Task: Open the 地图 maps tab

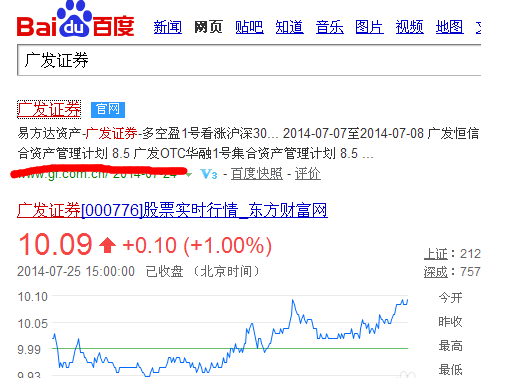Action: click(450, 27)
